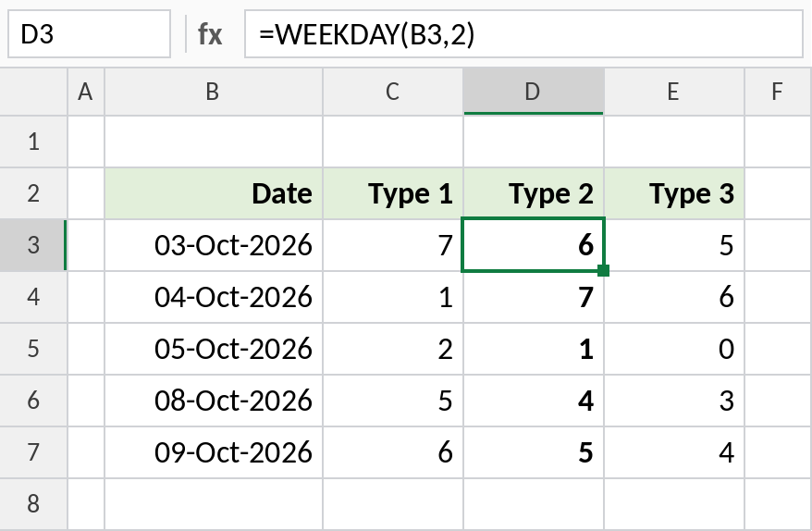Click cell containing 03-Oct-2026
The image size is (812, 531).
pyautogui.click(x=214, y=245)
